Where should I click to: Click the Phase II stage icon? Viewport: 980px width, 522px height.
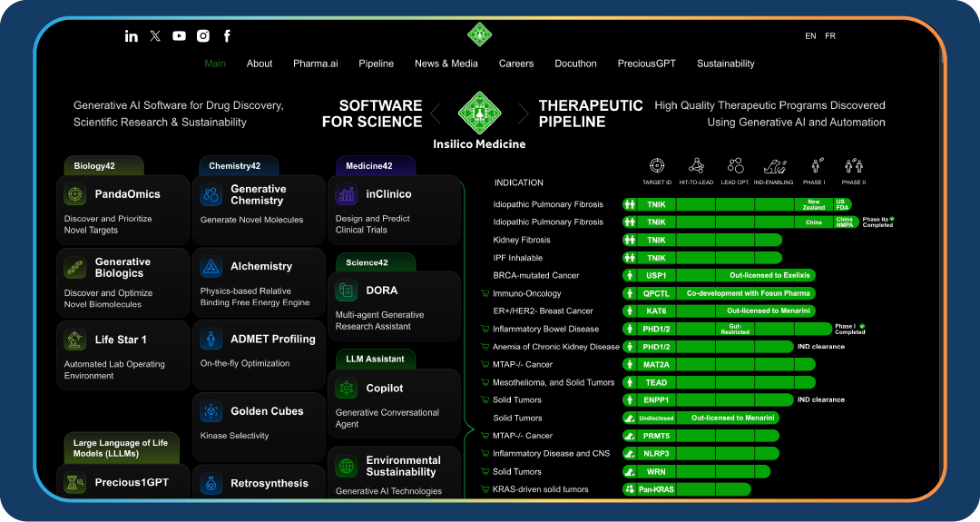coord(854,165)
